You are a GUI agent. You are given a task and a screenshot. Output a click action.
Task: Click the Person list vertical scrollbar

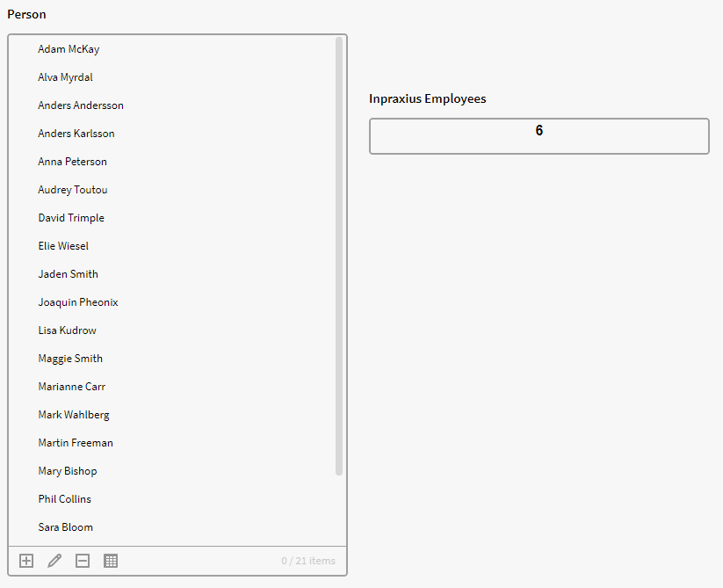click(x=339, y=255)
